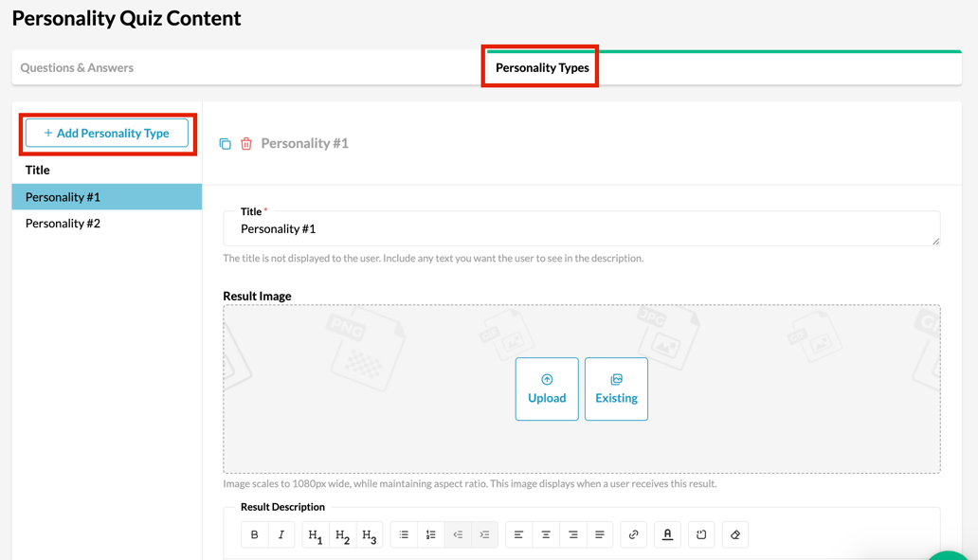Toggle bold formatting in Result Description
The image size is (978, 560).
(255, 534)
